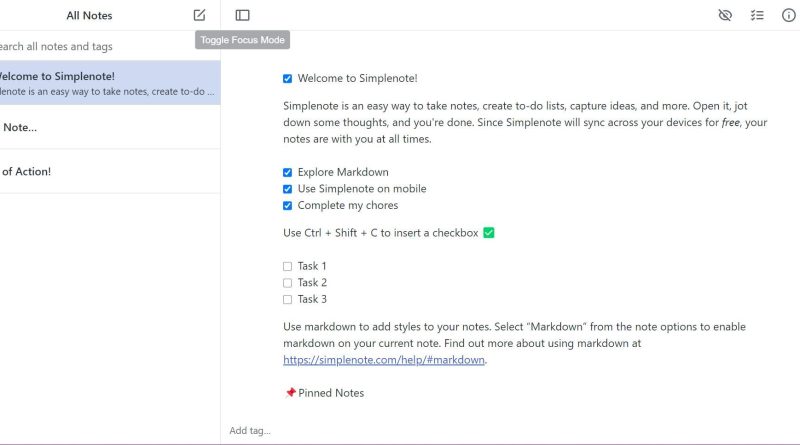Screen dimensions: 800x445
Task: Click 'Use markdown to add styles' paragraph
Action: 514,343
